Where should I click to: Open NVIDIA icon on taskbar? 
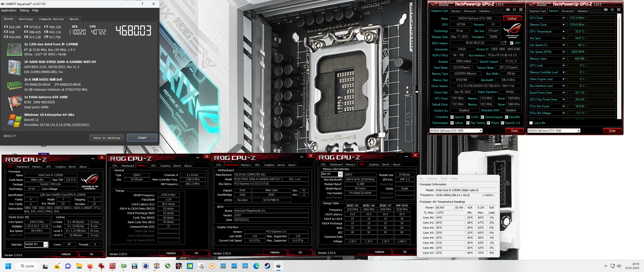point(190,266)
